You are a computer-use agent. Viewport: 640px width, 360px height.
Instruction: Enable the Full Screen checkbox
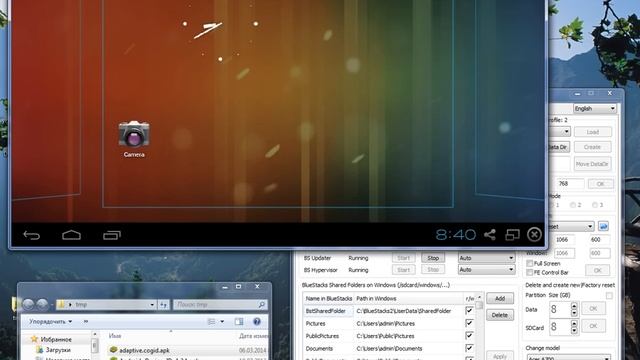[530, 263]
